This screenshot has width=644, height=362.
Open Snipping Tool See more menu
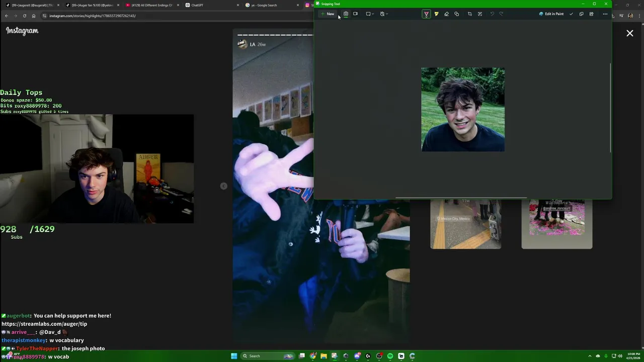(x=605, y=14)
